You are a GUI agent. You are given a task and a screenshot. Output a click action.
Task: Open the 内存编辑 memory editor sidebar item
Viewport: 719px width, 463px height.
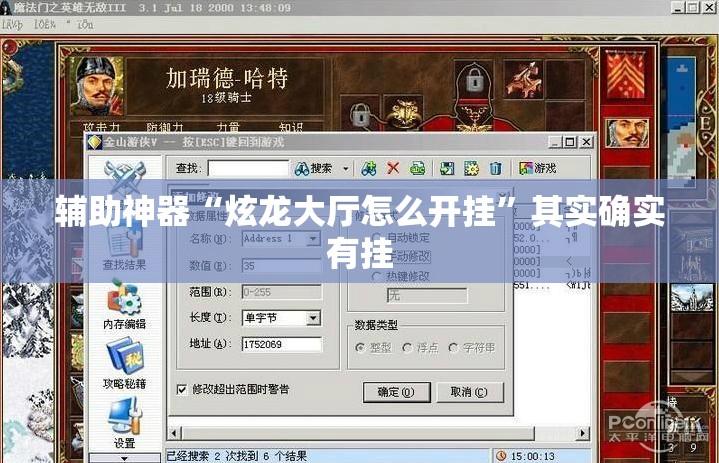(x=124, y=305)
